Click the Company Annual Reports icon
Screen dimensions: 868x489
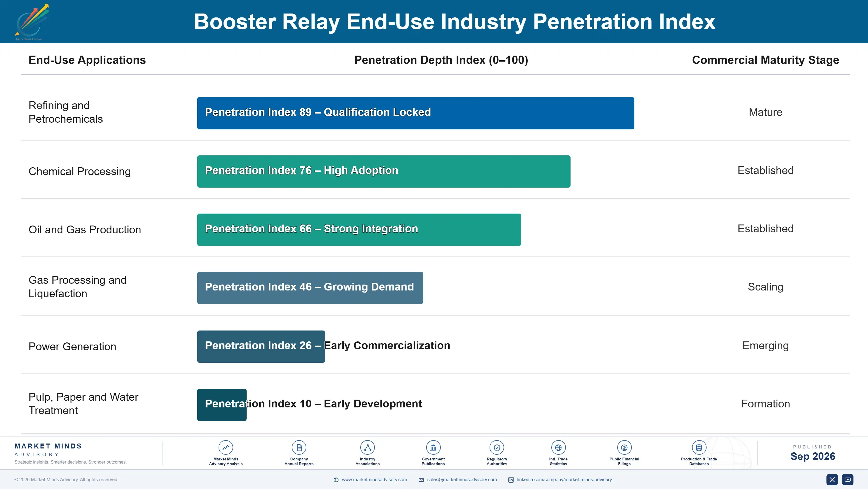coord(299,447)
